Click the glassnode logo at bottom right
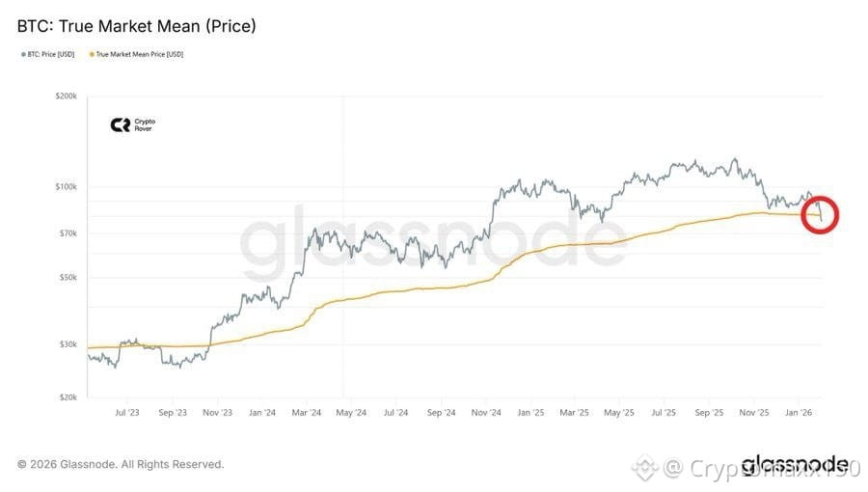868x492 pixels. (795, 465)
